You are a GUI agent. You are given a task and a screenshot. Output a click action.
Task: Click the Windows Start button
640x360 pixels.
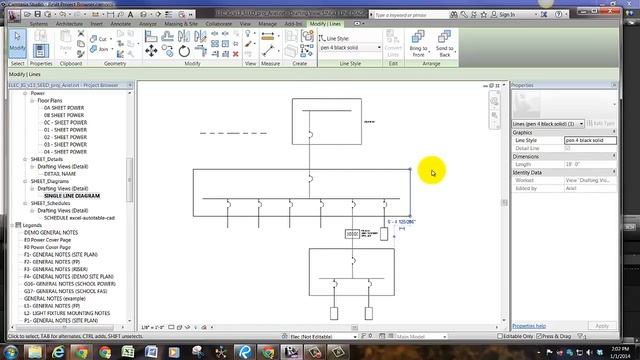point(11,352)
